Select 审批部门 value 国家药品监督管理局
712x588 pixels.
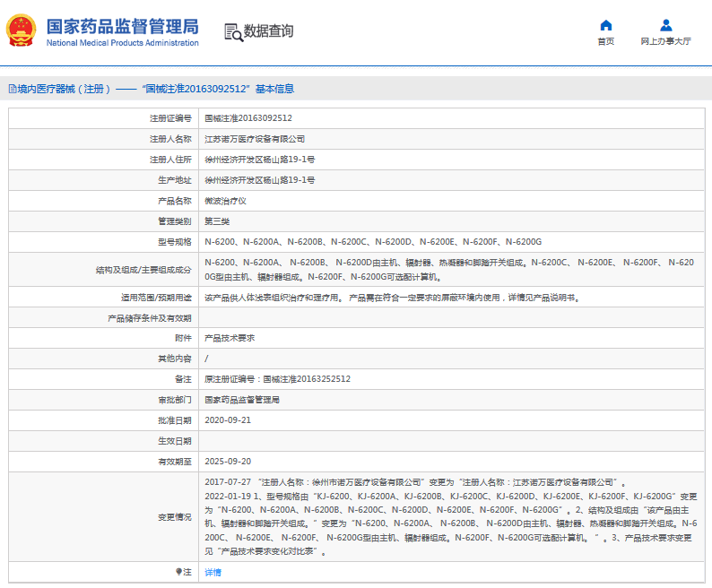242,400
